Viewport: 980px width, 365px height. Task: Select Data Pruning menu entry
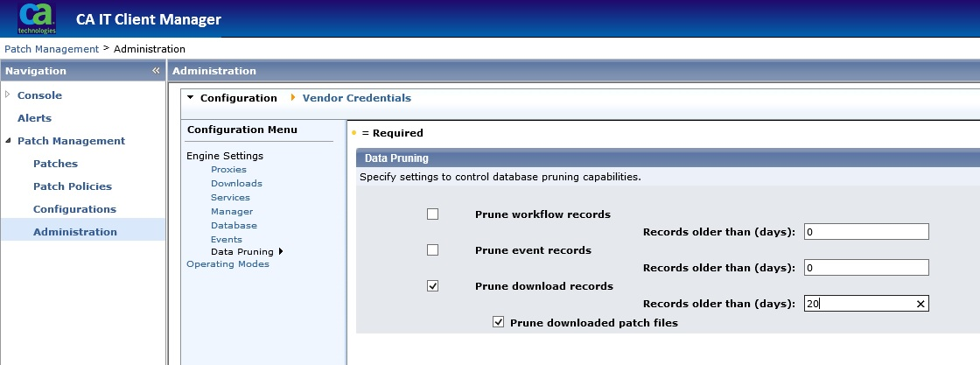(x=241, y=252)
